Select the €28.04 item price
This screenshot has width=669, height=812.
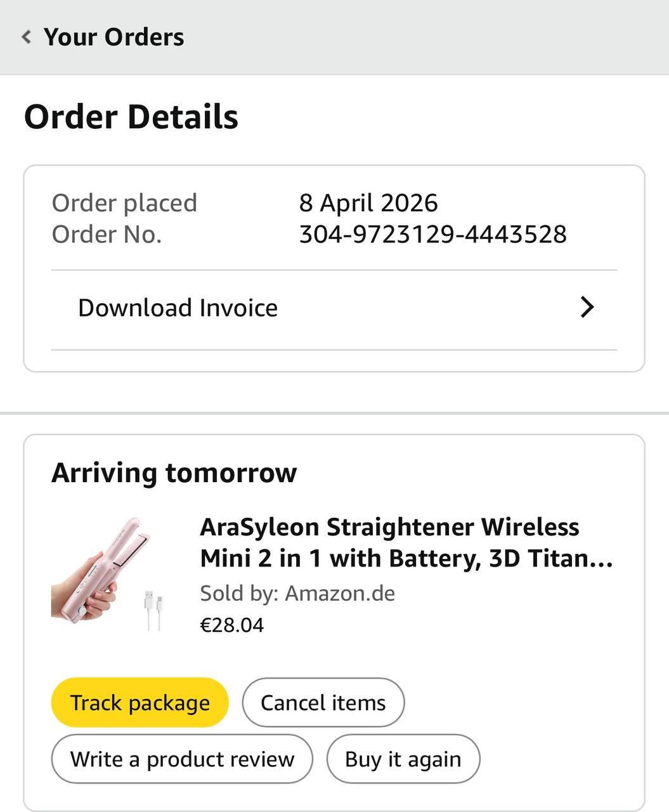(231, 625)
